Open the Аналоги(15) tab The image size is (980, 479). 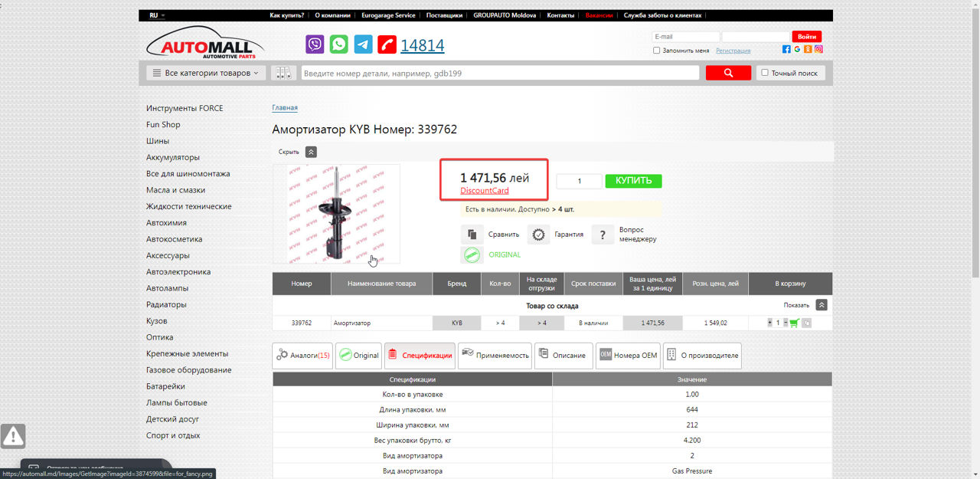tap(302, 355)
